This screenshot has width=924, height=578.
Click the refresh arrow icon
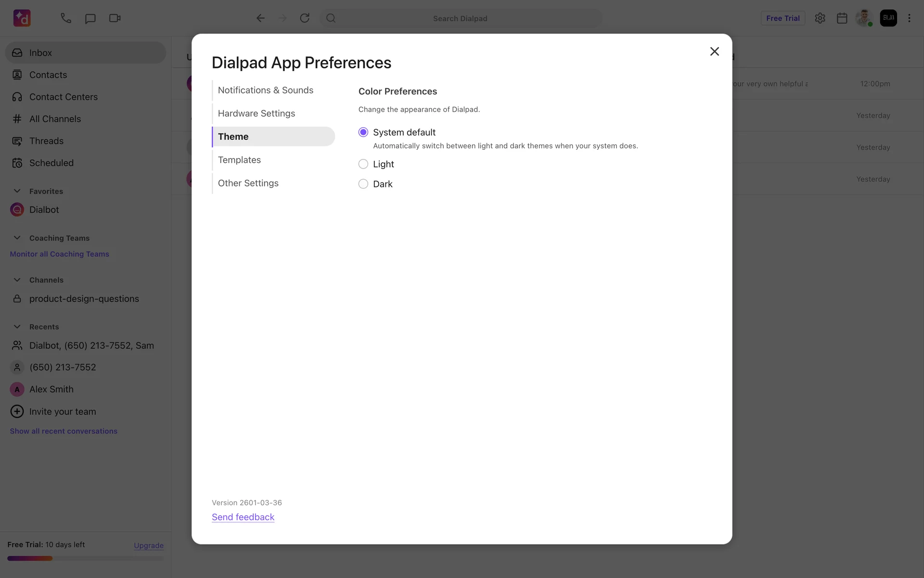click(305, 18)
